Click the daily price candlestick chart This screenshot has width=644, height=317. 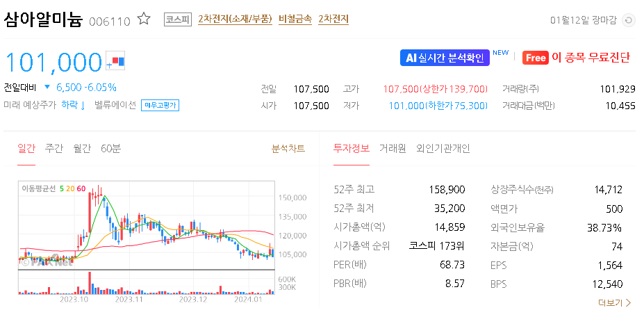click(146, 225)
